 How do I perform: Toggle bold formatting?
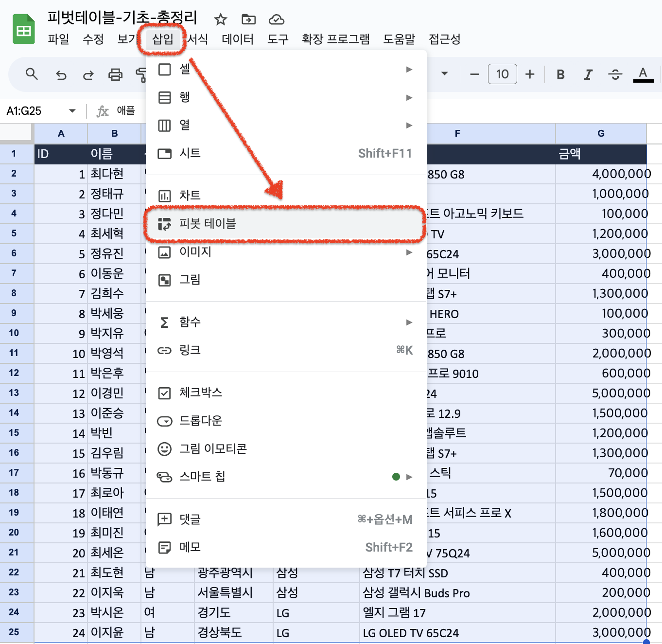(560, 74)
